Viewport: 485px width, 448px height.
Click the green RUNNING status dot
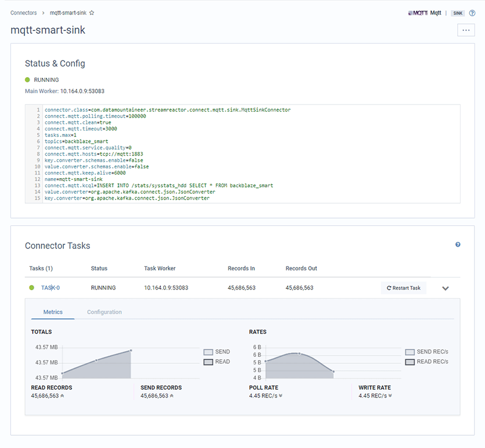(27, 80)
